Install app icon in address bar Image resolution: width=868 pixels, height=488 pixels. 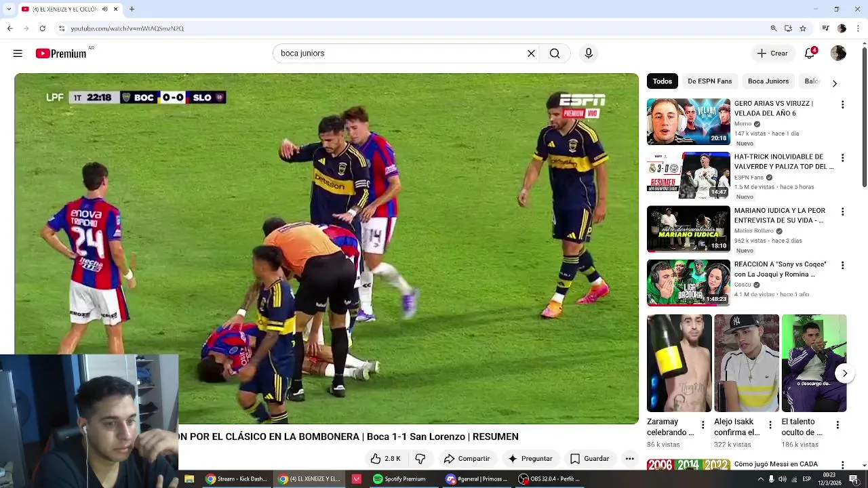[788, 28]
